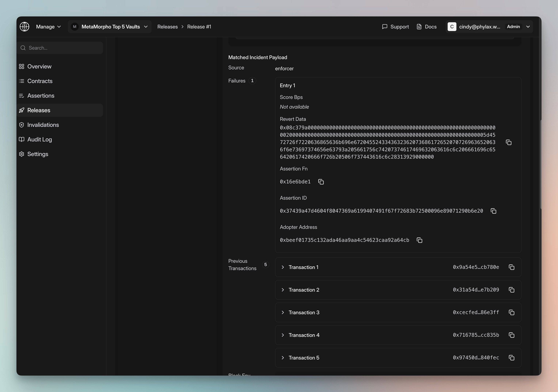Viewport: 558px width, 392px height.
Task: Click the Audit Log book icon
Action: click(x=22, y=139)
